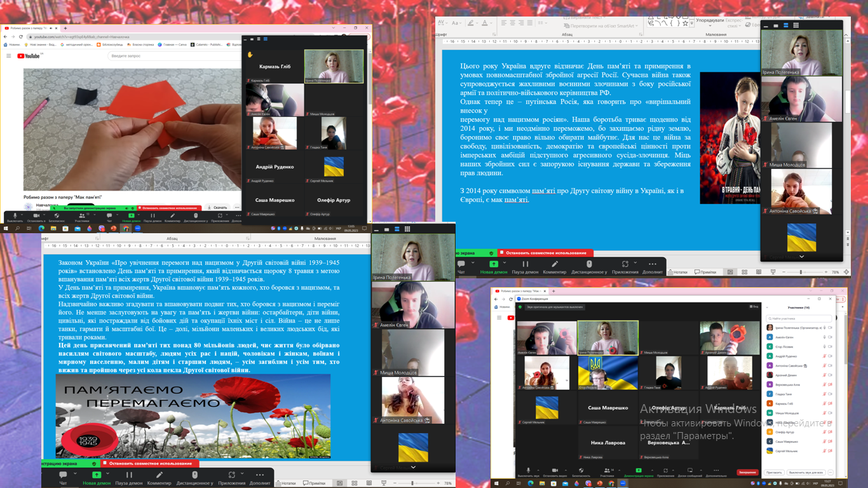Click "Остановить видео" camera in Zoom Конференция toolbar
Screen dimensions: 868x488
(554, 471)
